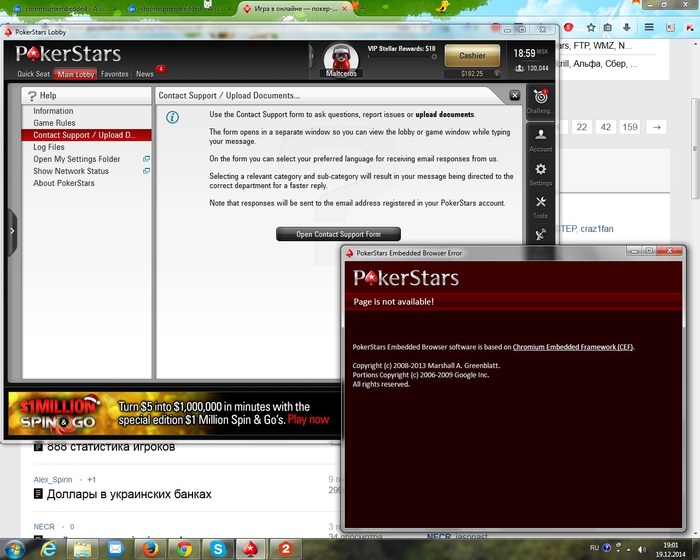Select Contact Support / Upload D... item
This screenshot has height=560, width=700.
[x=87, y=135]
